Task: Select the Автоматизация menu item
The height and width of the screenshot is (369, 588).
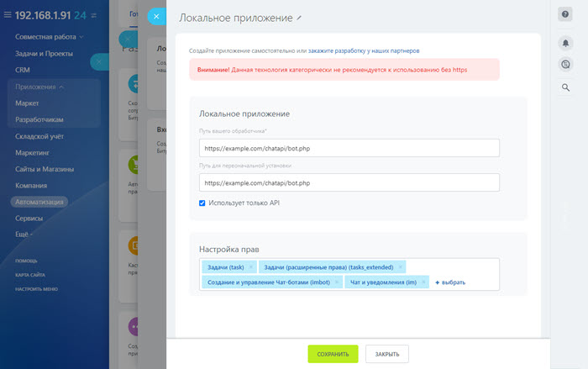Action: click(39, 202)
